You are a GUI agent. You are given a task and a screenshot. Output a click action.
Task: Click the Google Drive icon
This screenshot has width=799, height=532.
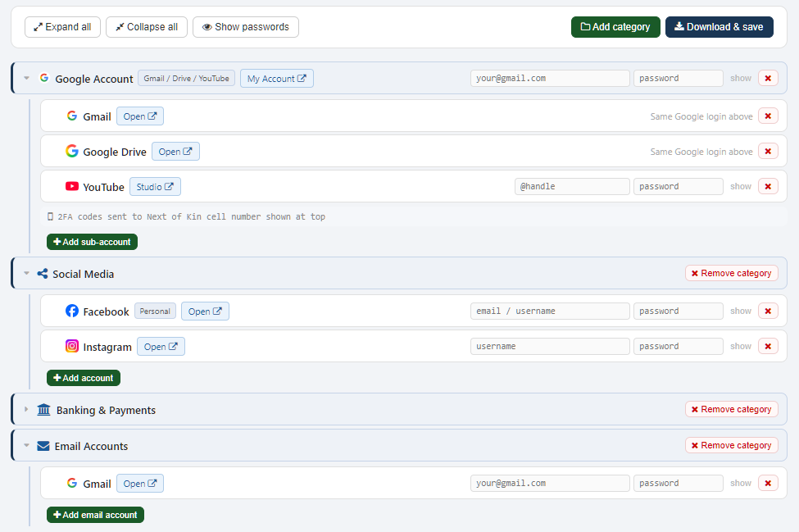tap(72, 151)
